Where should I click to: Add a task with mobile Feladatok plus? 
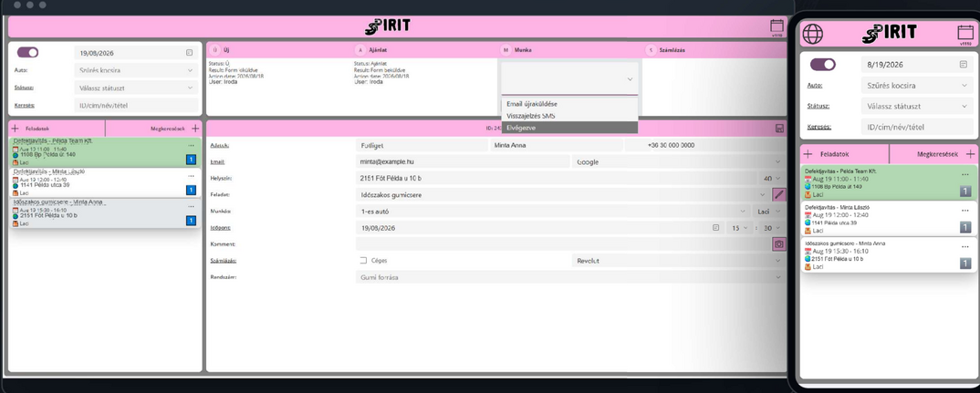pyautogui.click(x=808, y=154)
